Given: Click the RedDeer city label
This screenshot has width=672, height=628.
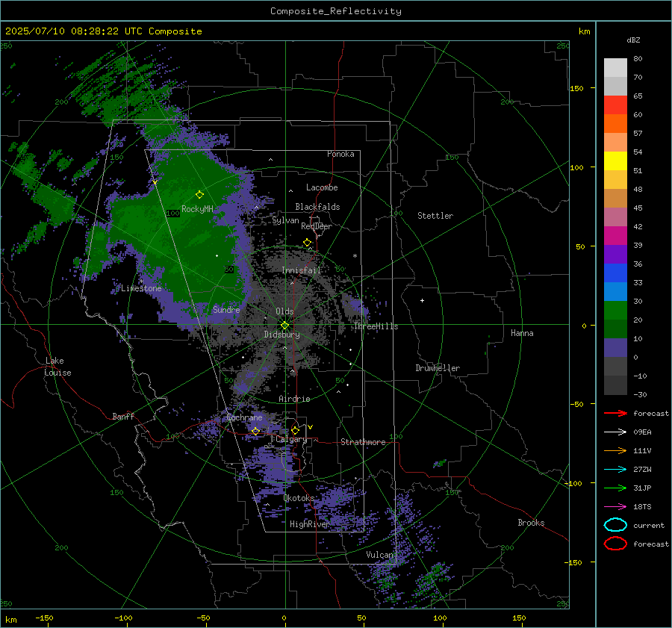Looking at the screenshot, I should pos(317,226).
